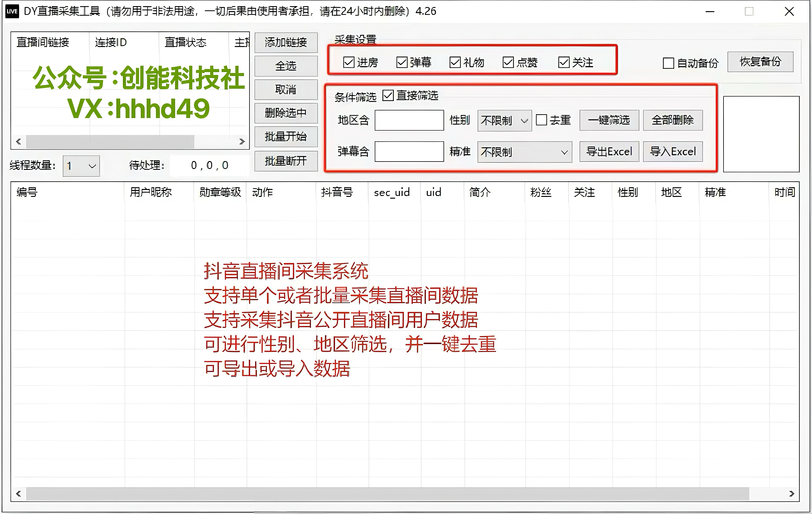The height and width of the screenshot is (514, 812).
Task: Click the 用户昵称 column header
Action: click(159, 192)
